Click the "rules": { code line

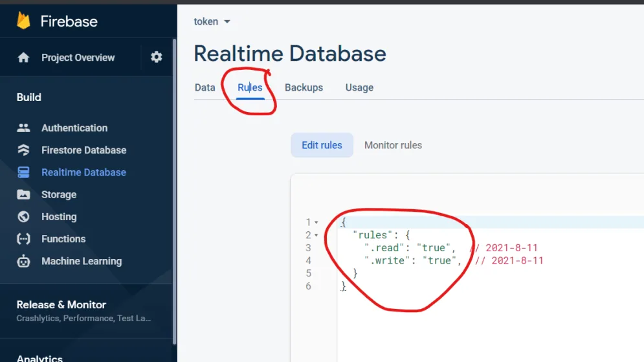pos(381,235)
